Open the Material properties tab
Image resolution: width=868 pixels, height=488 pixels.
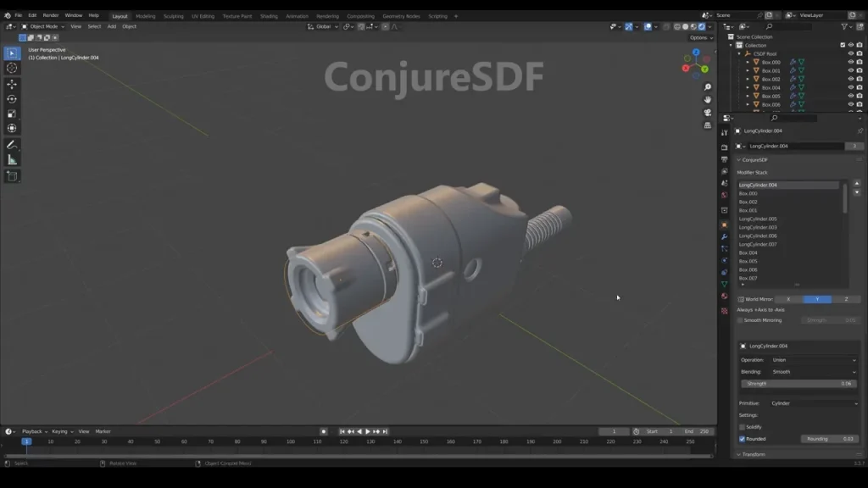[724, 297]
